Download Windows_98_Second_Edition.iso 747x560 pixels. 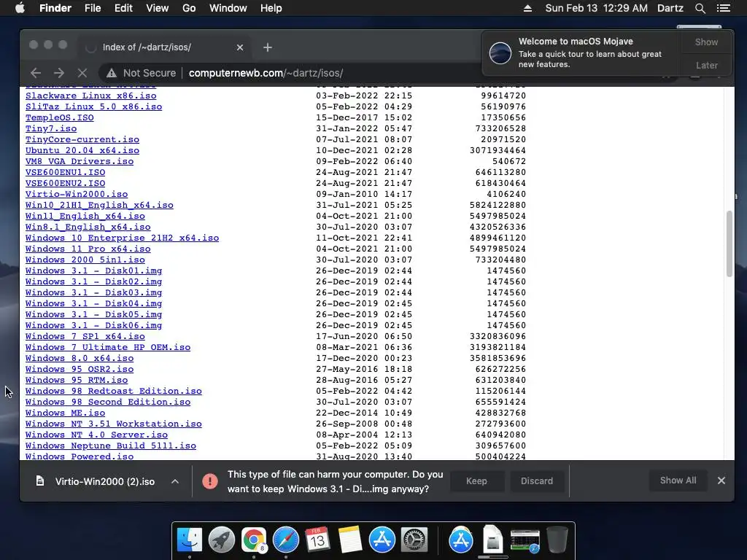coord(108,402)
